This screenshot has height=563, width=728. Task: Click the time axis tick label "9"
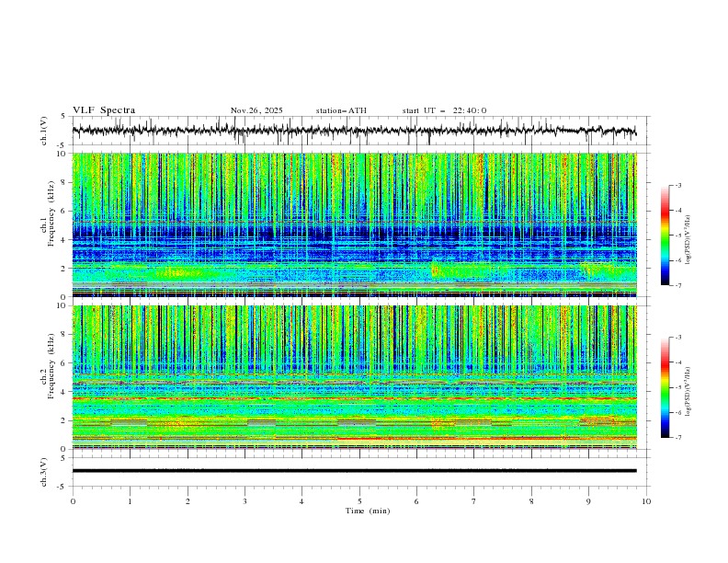(588, 501)
